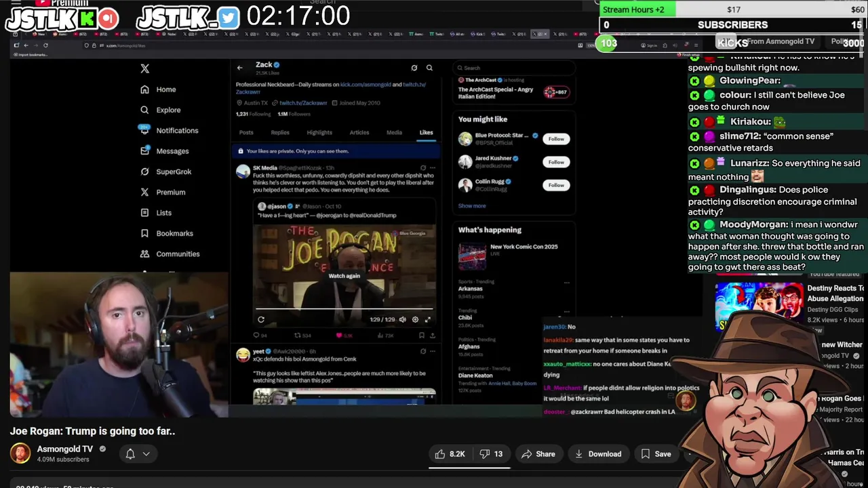
Task: Open Asmongold TV channel avatar
Action: click(x=20, y=454)
